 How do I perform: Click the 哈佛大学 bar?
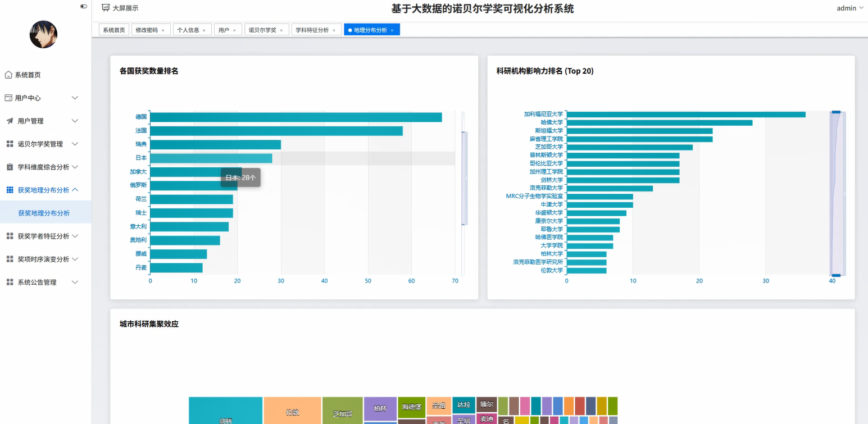660,122
